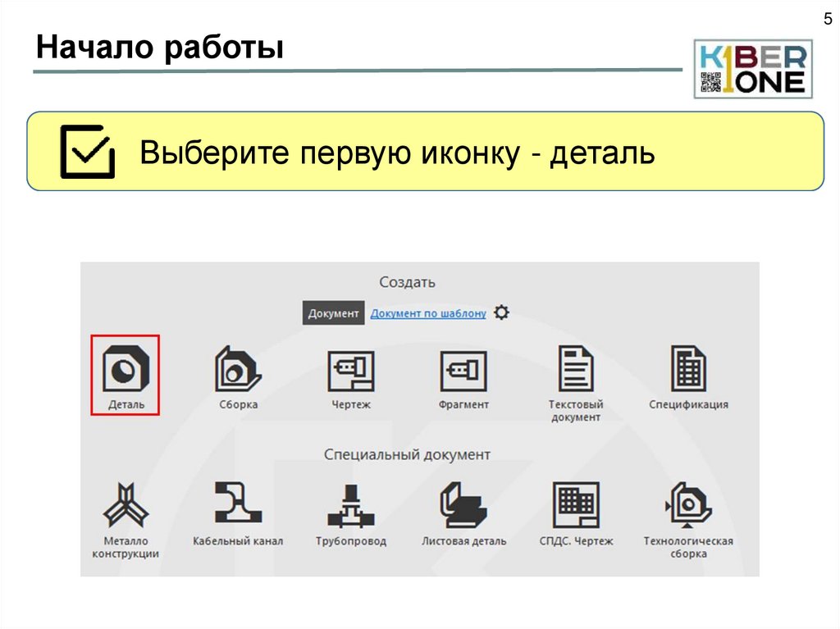The width and height of the screenshot is (840, 629).
Task: Click the Выберите первую иконку instruction text
Action: click(x=397, y=153)
